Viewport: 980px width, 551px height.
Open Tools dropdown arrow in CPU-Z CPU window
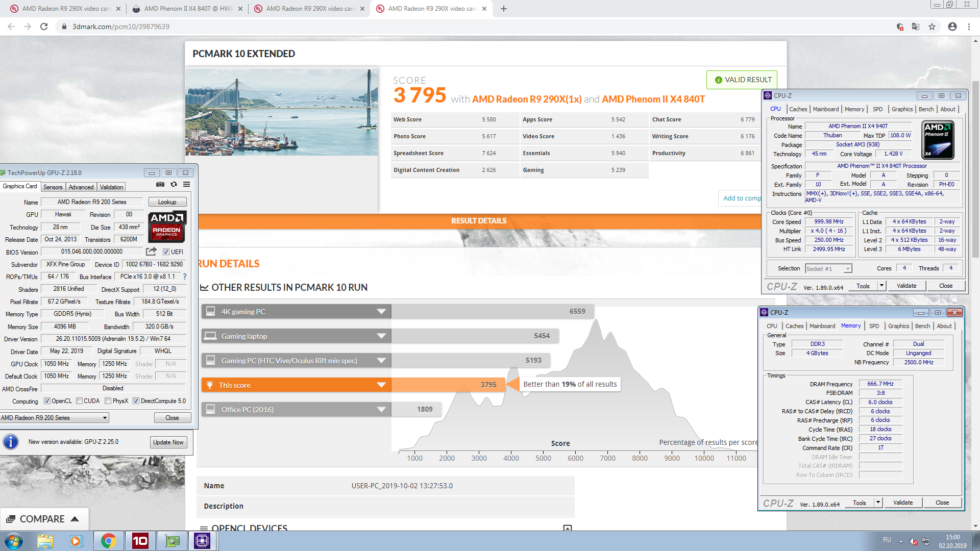pos(881,286)
